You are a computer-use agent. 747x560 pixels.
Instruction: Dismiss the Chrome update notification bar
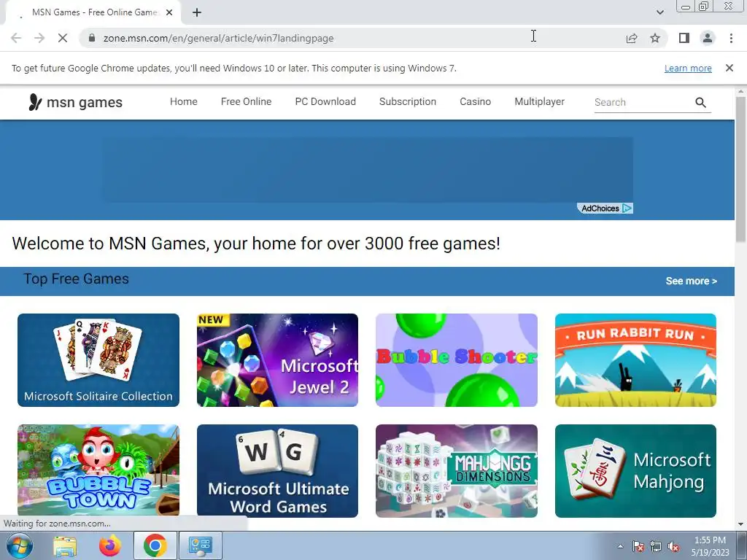[729, 68]
